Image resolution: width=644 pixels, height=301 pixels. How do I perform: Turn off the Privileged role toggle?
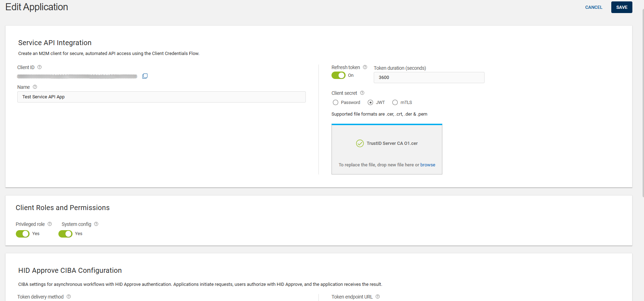click(23, 234)
